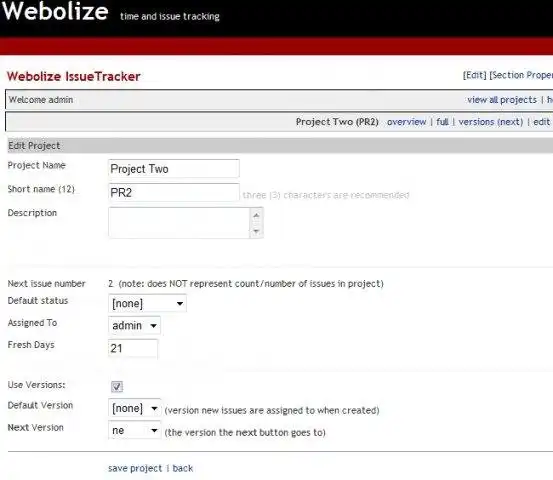Image resolution: width=553 pixels, height=480 pixels.
Task: Open the versions (next) link
Action: 491,122
